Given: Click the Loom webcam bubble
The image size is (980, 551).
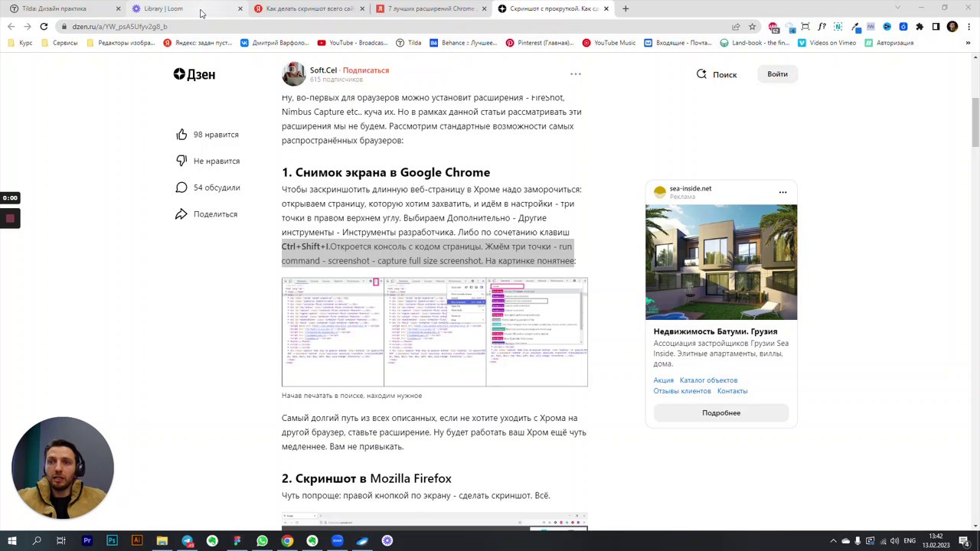Looking at the screenshot, I should (63, 467).
